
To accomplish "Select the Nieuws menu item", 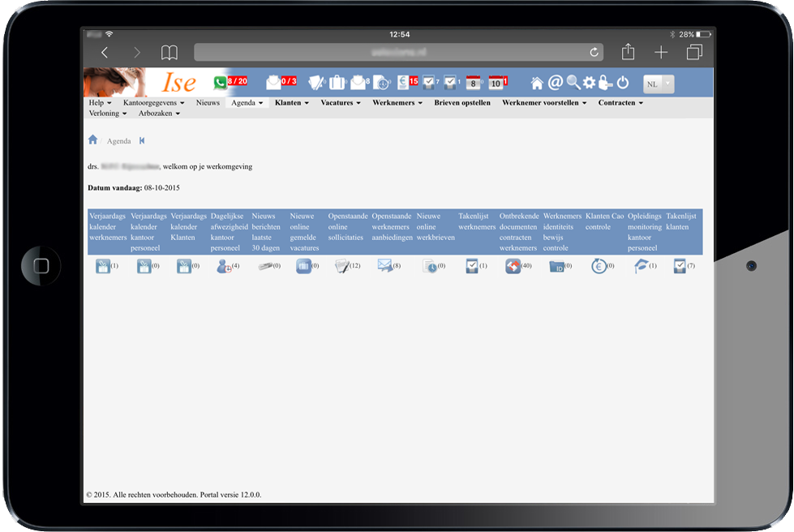I will [208, 103].
